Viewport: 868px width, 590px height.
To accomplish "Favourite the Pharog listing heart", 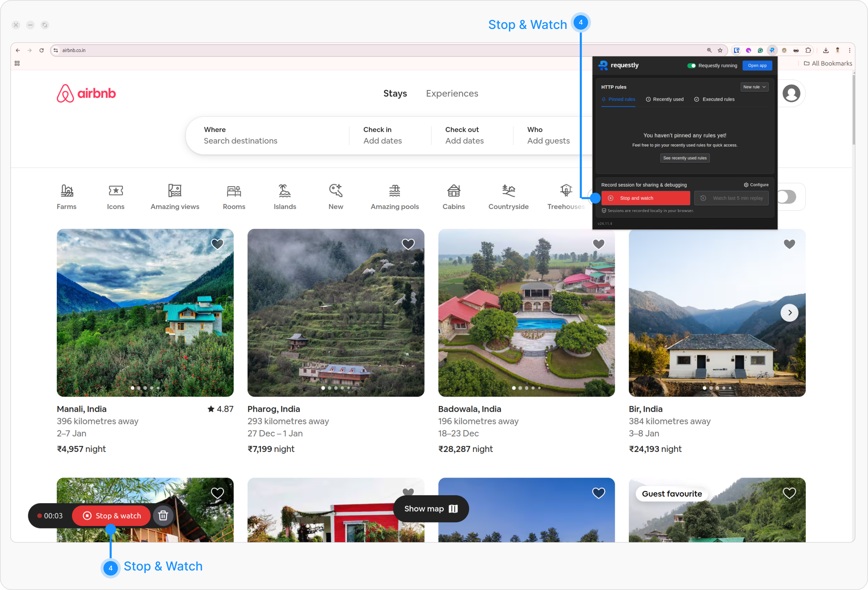I will pos(408,244).
